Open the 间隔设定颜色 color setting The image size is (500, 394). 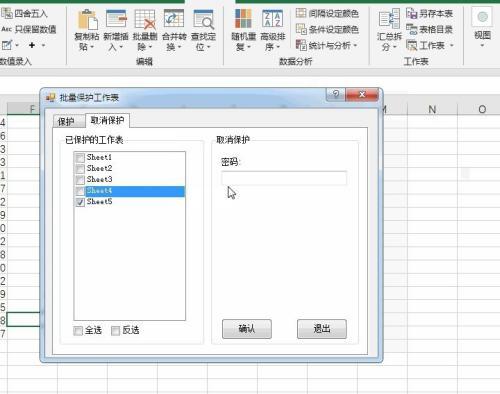(327, 14)
